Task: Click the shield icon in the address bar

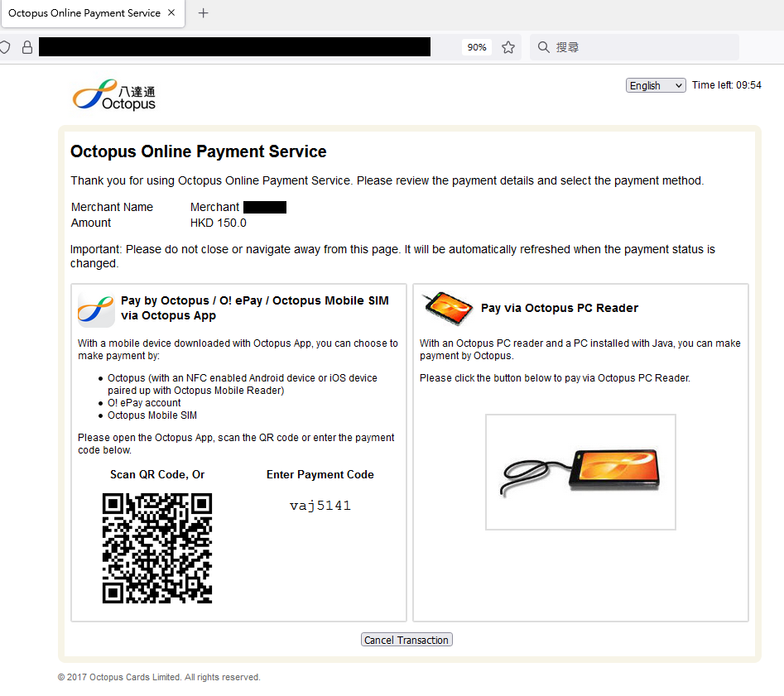Action: click(4, 47)
